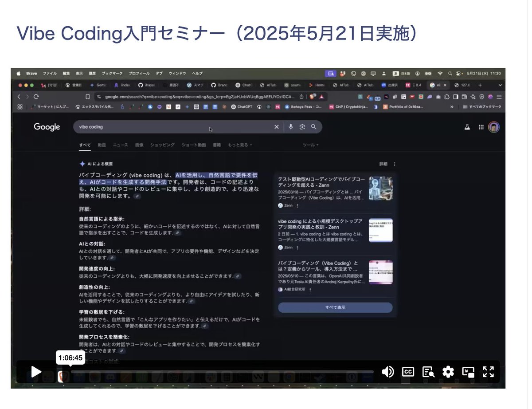This screenshot has height=409, width=532.
Task: Click the share icon in the address bar
Action: pyautogui.click(x=301, y=96)
